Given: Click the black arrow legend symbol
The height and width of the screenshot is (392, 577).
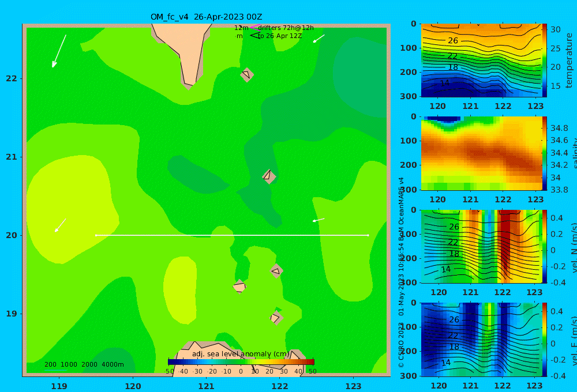Looking at the screenshot, I should [x=254, y=36].
